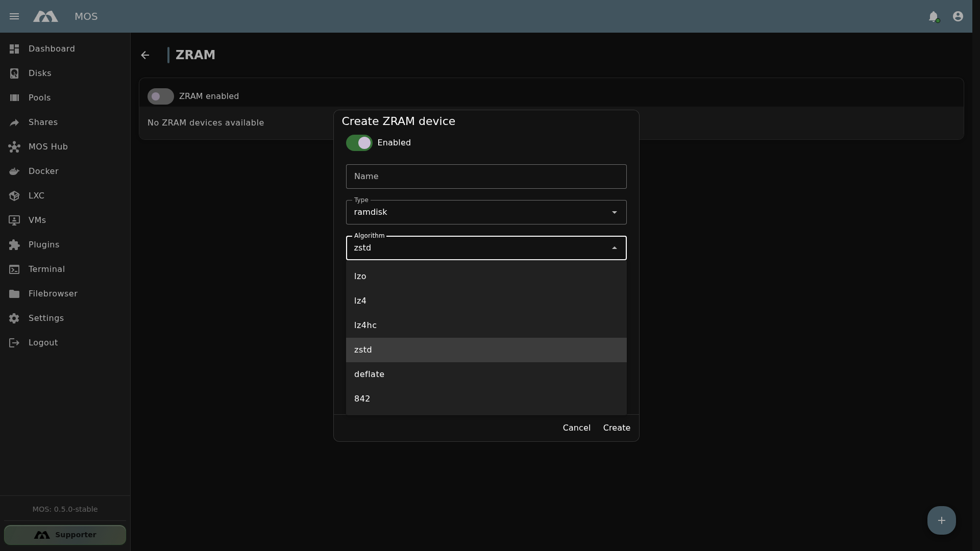Pick the 842 algorithm option
The height and width of the screenshot is (551, 980).
pos(486,399)
